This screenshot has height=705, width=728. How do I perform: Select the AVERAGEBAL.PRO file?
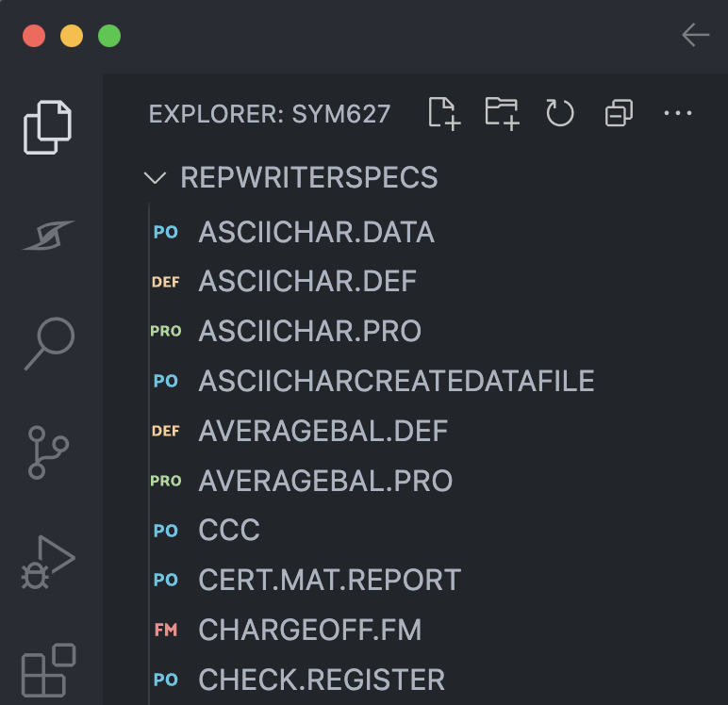coord(325,481)
